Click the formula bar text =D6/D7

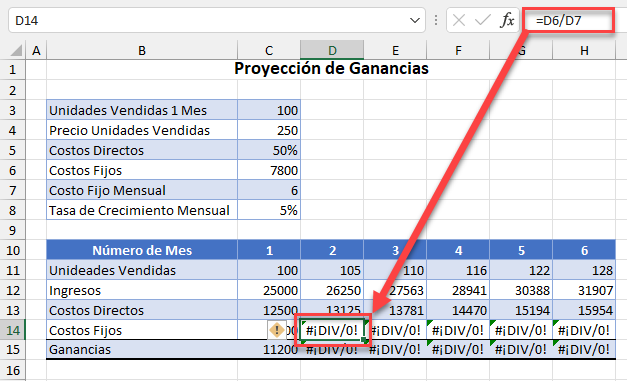(558, 20)
